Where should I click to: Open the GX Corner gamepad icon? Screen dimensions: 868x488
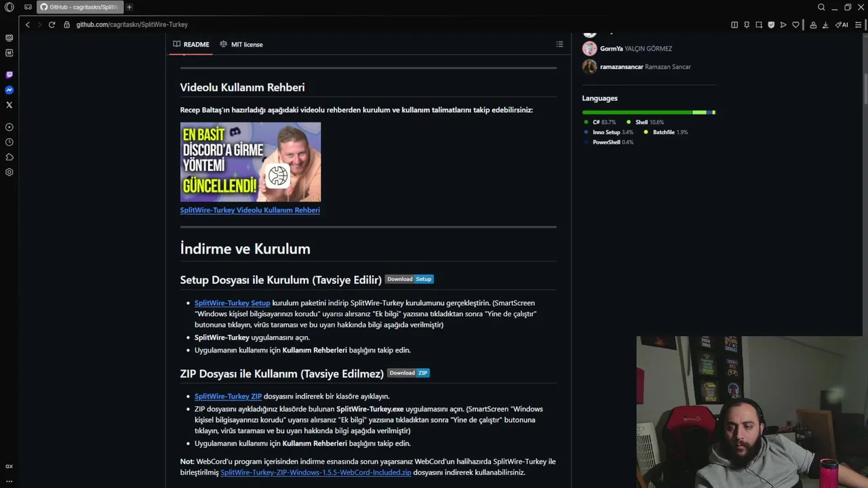tap(28, 7)
